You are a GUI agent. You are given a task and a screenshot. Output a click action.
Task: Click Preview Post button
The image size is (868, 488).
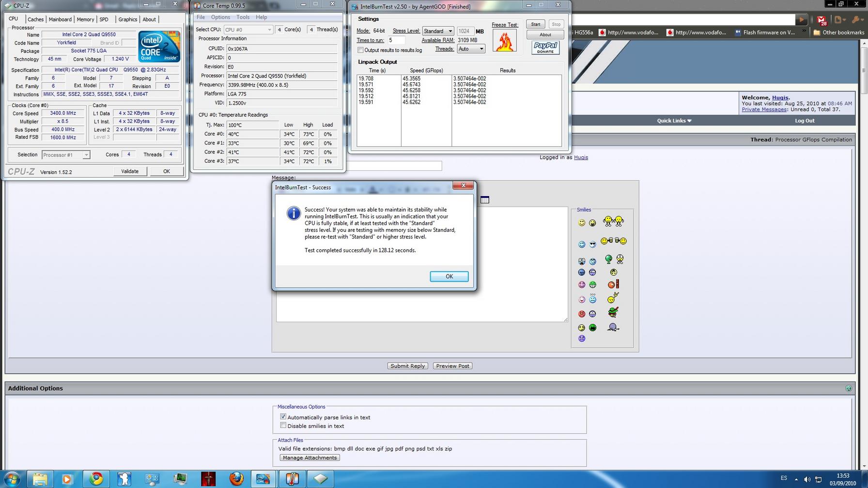(452, 366)
